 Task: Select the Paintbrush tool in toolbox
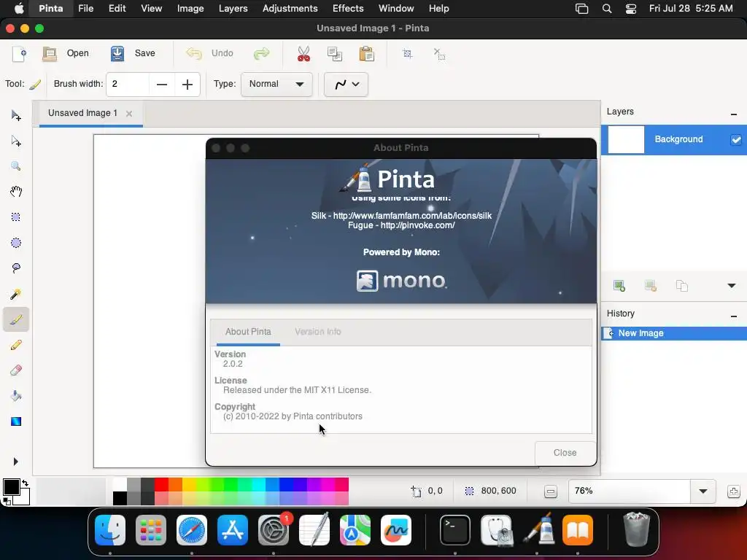[16, 319]
